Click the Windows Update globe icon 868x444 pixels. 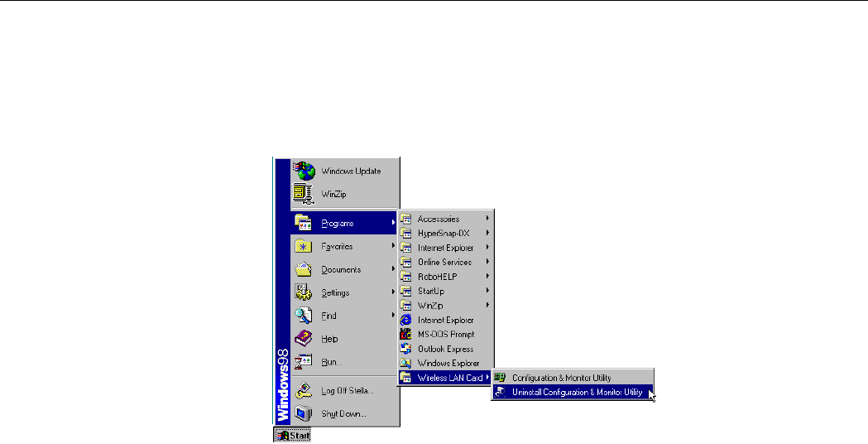[x=304, y=171]
